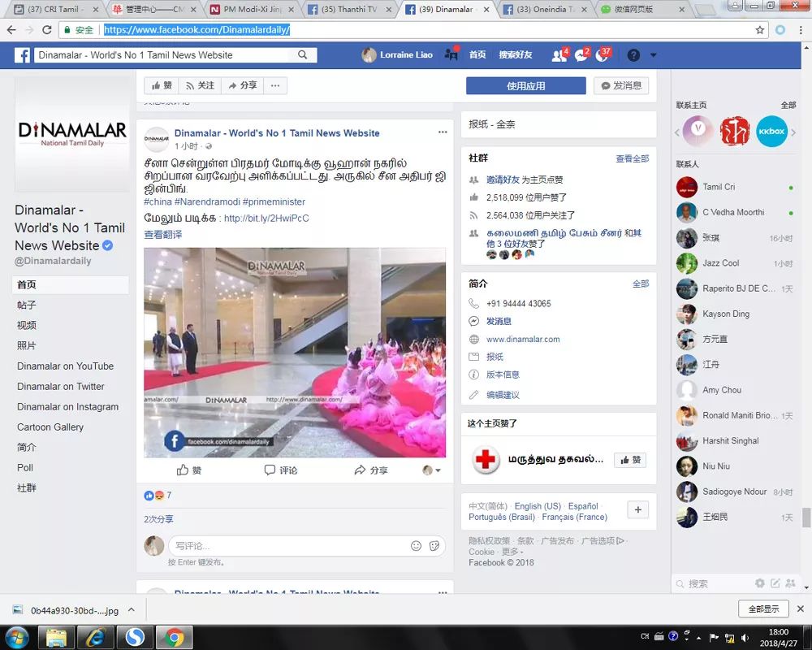The height and width of the screenshot is (650, 812).
Task: Open friend requests icon with badge 4
Action: click(x=559, y=55)
